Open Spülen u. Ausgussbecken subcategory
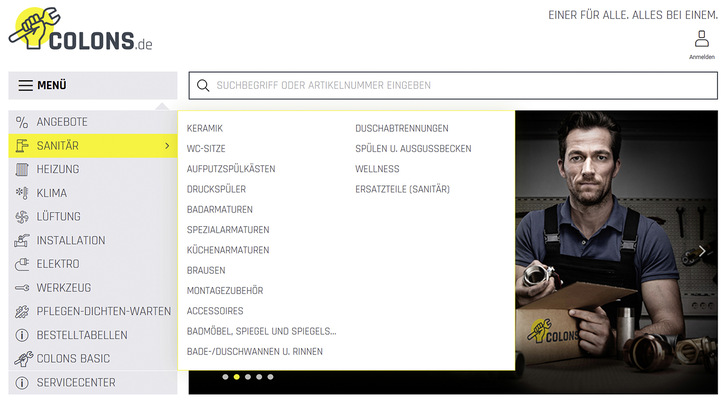The height and width of the screenshot is (403, 728). pos(413,149)
